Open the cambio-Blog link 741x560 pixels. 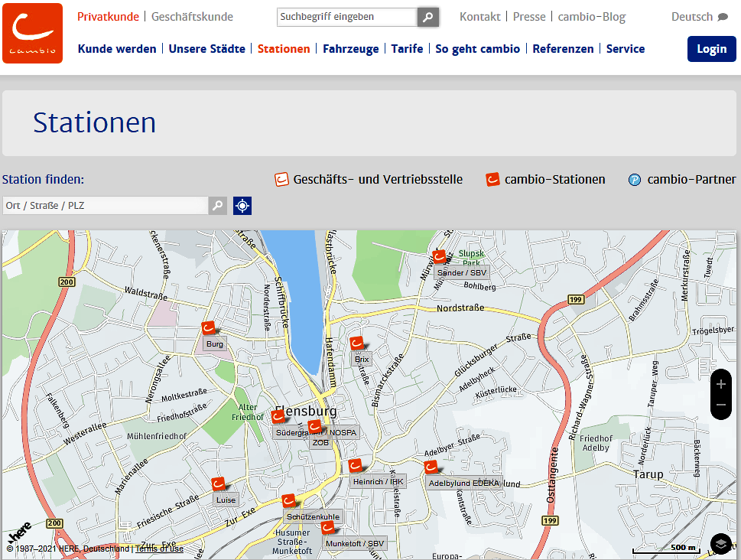pos(591,17)
